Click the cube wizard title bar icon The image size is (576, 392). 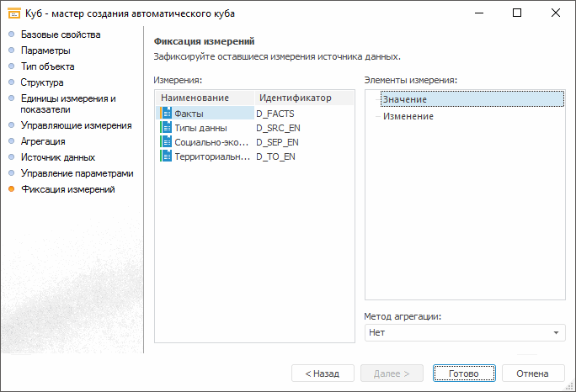click(x=13, y=13)
